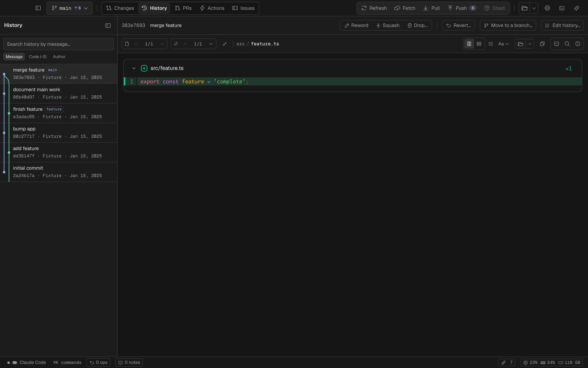Open the dropdown arrow next to the top-bar folder
This screenshot has width=588, height=368.
[x=534, y=8]
